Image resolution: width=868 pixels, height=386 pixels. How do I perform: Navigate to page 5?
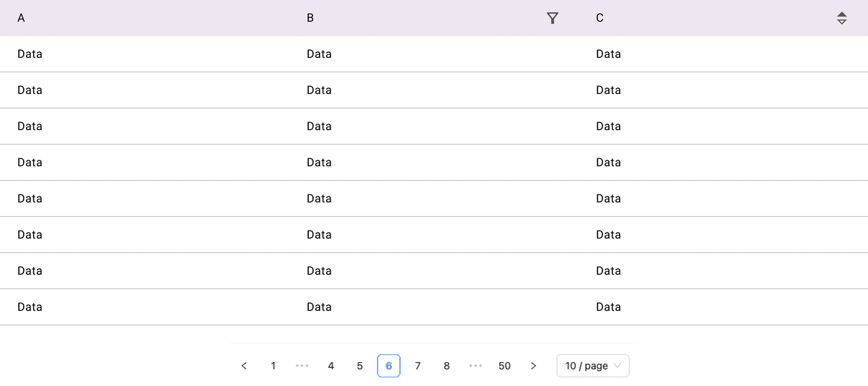(360, 366)
